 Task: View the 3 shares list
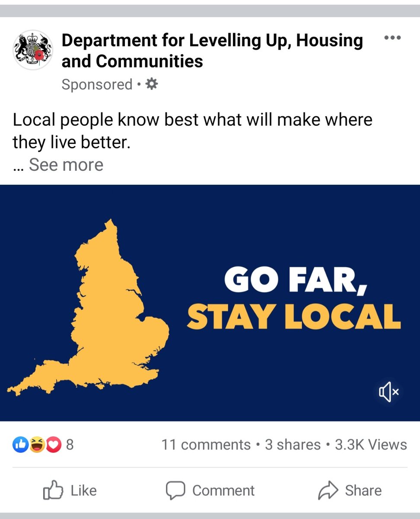point(293,445)
